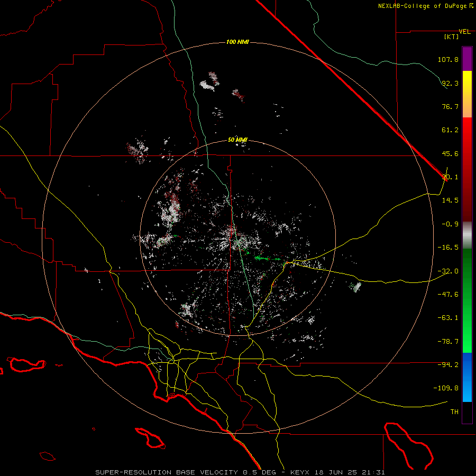Click the 45.6 velocity scale value

[450, 153]
